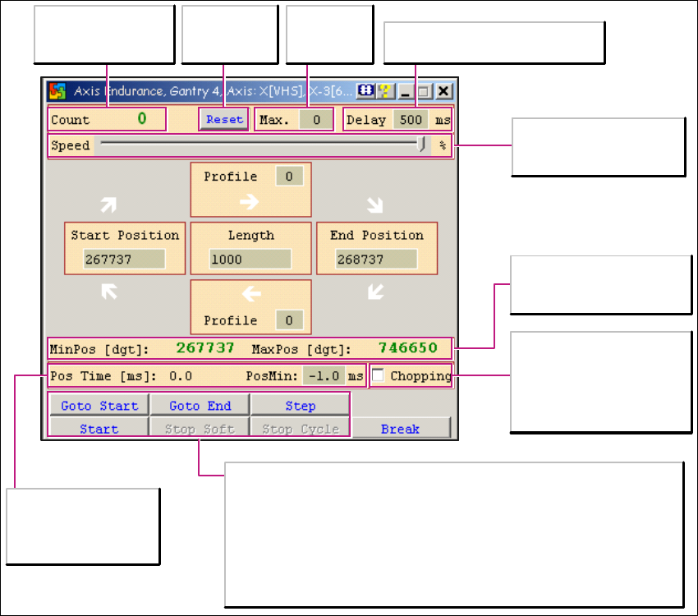Enable the Chopping checkbox

coord(379,376)
